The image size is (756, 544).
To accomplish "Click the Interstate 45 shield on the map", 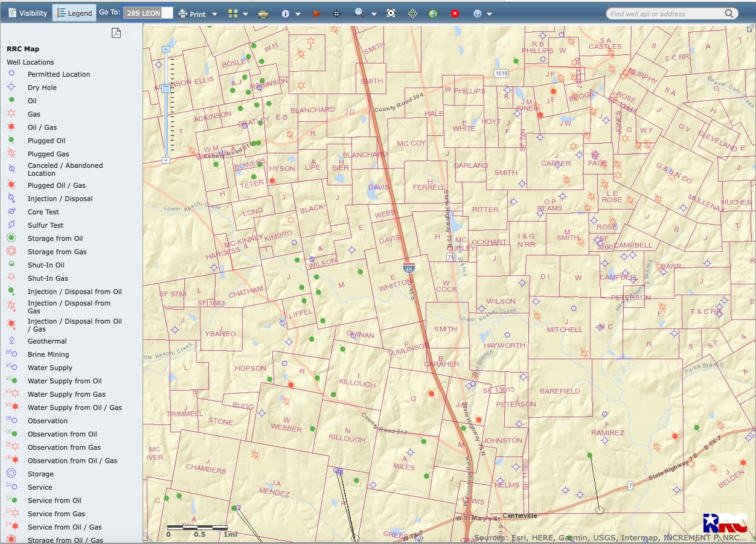I will point(409,267).
